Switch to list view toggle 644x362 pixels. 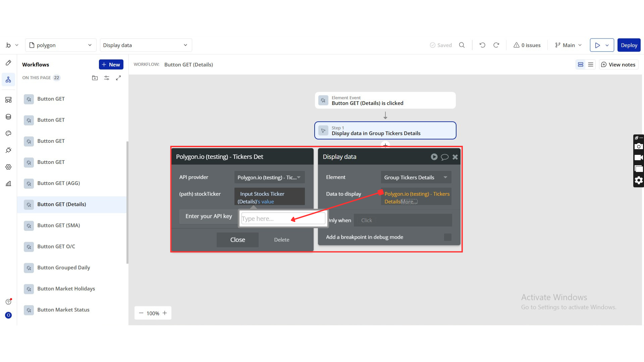pyautogui.click(x=591, y=64)
